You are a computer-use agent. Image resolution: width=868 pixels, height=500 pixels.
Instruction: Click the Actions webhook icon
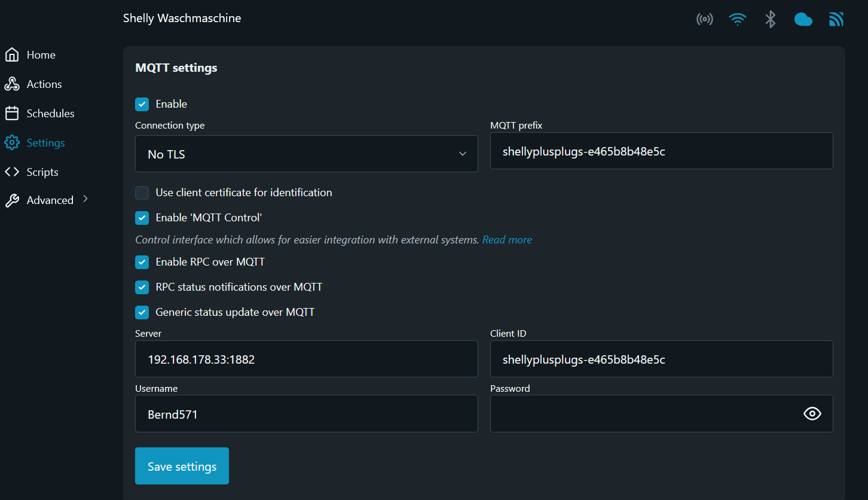(12, 84)
